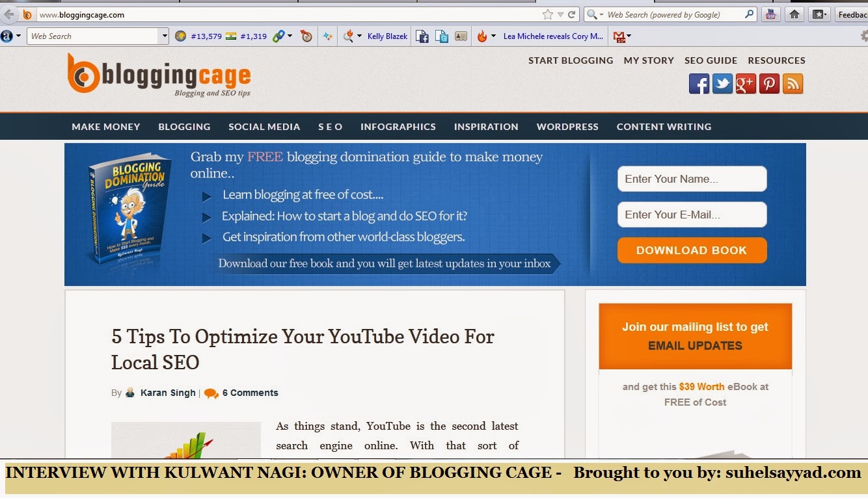
Task: Expand the Alexa logo dropdown arrow
Action: (18, 36)
